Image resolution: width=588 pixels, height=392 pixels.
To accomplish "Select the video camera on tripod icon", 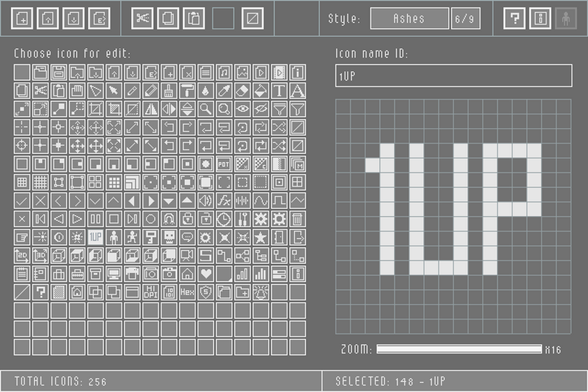I will [x=187, y=256].
